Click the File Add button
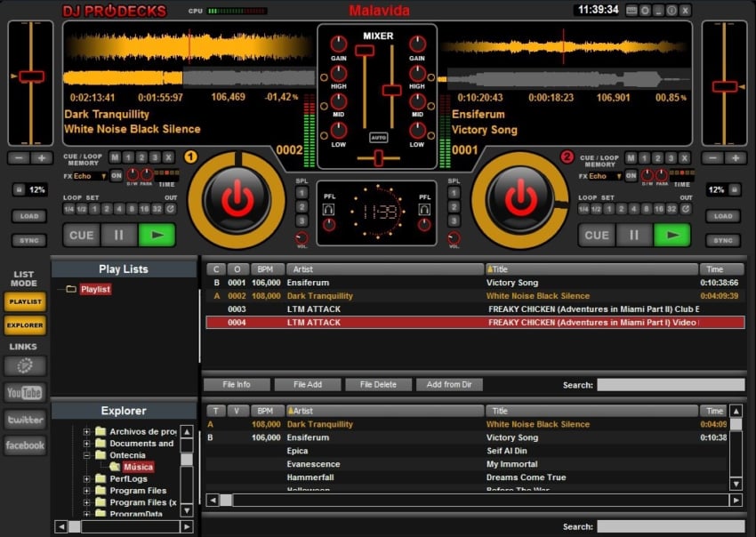The image size is (756, 537). (308, 385)
